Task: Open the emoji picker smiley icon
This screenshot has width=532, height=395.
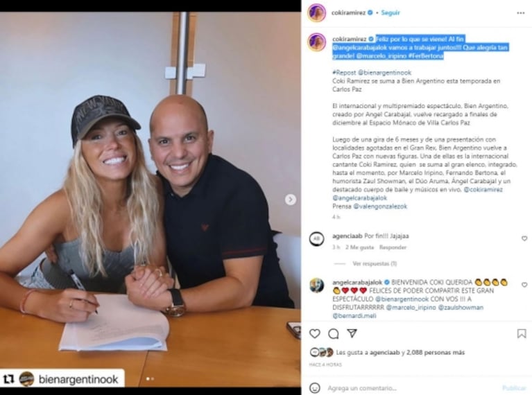Action: tap(314, 387)
